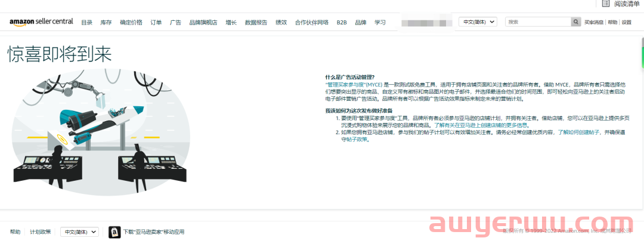Expand the footer language selector
The width and height of the screenshot is (644, 244).
pos(79,231)
